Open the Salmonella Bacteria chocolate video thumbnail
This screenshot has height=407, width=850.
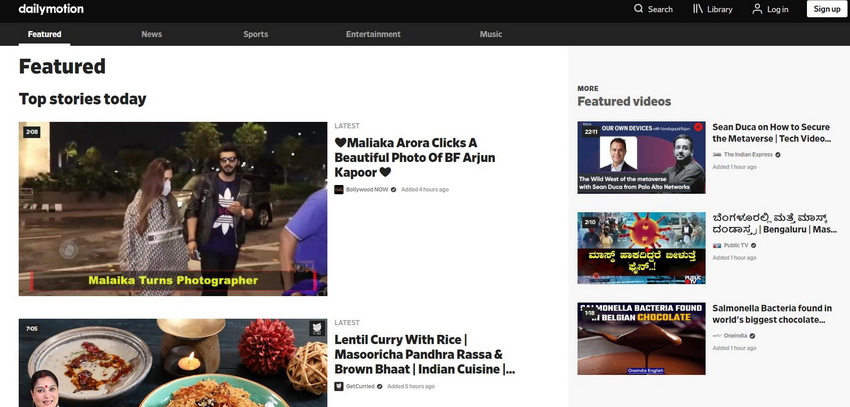click(641, 339)
